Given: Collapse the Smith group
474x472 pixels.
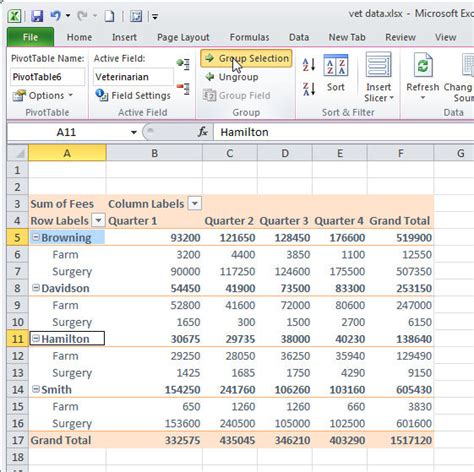Looking at the screenshot, I should (x=36, y=389).
